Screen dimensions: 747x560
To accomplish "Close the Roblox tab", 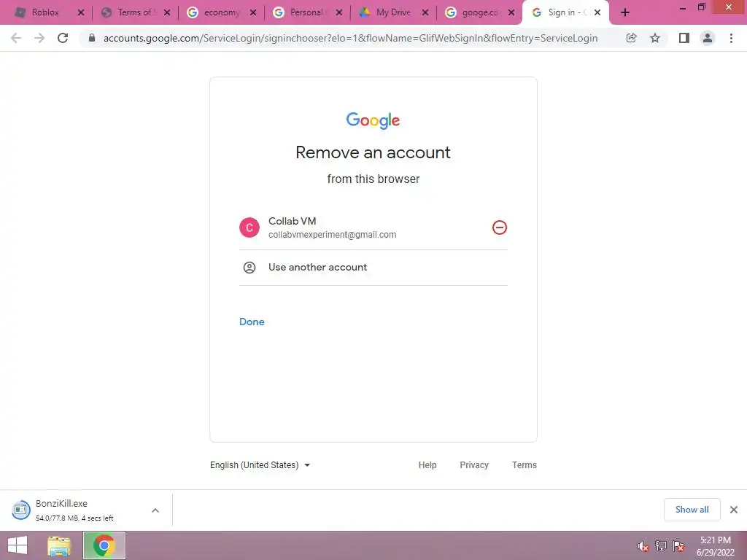I will [80, 12].
